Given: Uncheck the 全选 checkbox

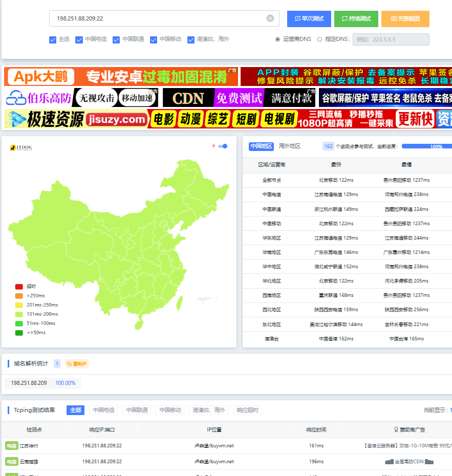Looking at the screenshot, I should 53,39.
